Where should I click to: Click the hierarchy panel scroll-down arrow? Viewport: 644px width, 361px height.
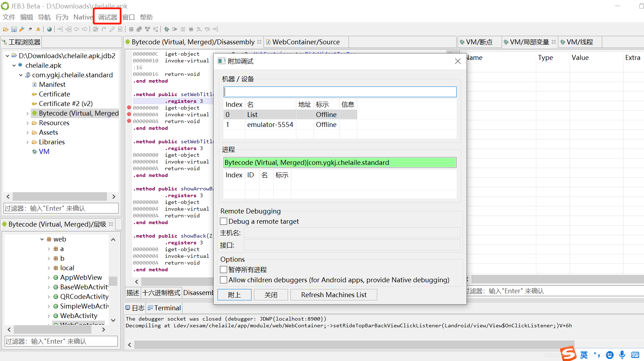pos(113,320)
